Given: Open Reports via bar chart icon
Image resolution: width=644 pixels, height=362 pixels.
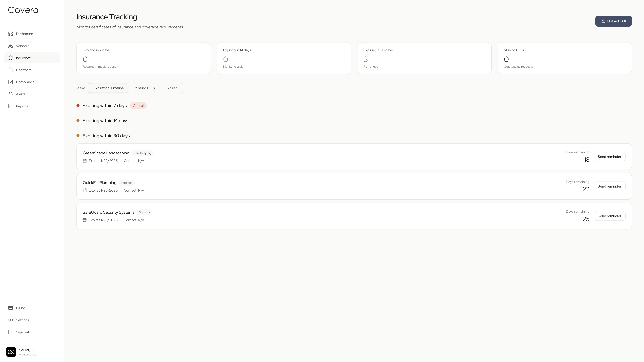Looking at the screenshot, I should (10, 106).
